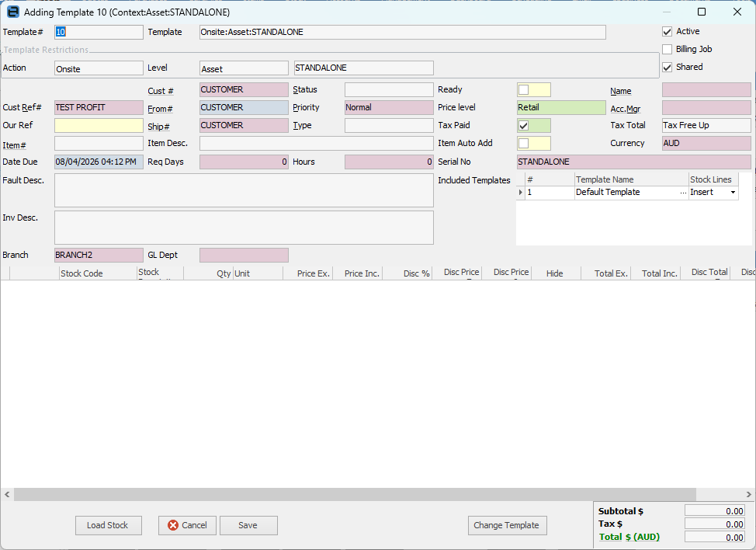The width and height of the screenshot is (756, 550).
Task: Click inside the Fault Desc. text area
Action: coord(244,190)
